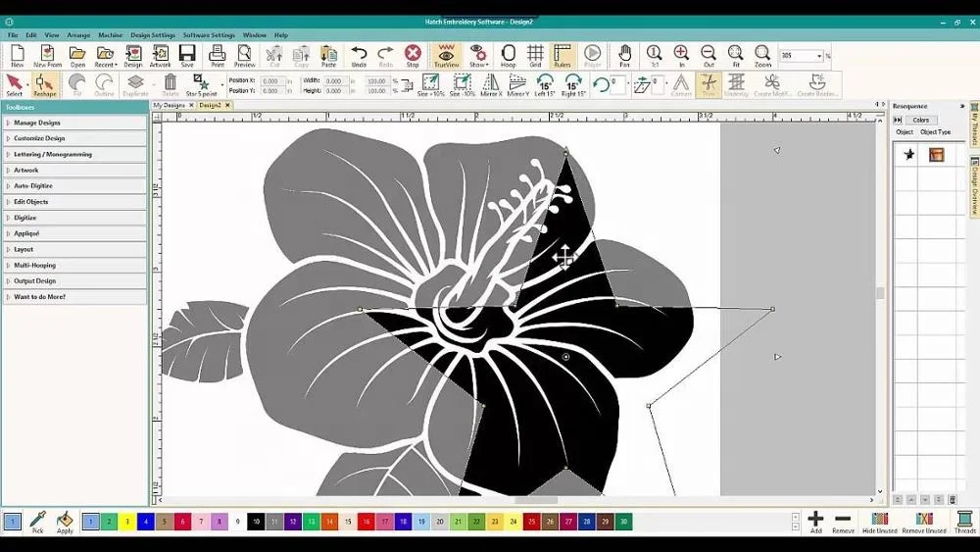The image size is (980, 552).
Task: Click the Size +10% icon
Action: (x=431, y=84)
